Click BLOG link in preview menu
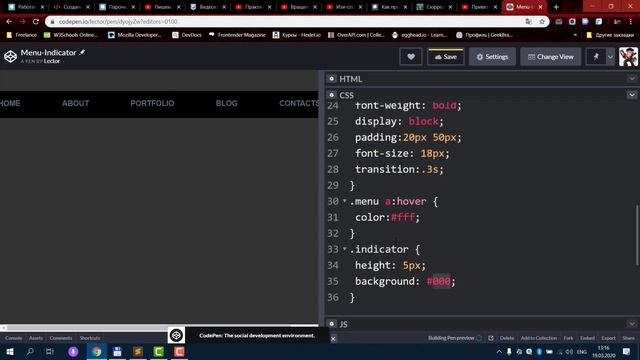The width and height of the screenshot is (640, 360). coord(227,103)
